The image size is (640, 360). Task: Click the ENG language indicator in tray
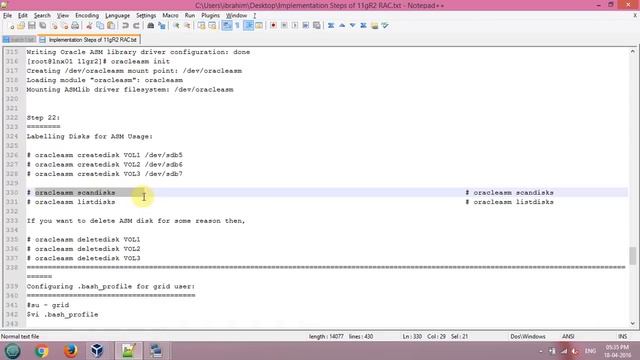590,351
